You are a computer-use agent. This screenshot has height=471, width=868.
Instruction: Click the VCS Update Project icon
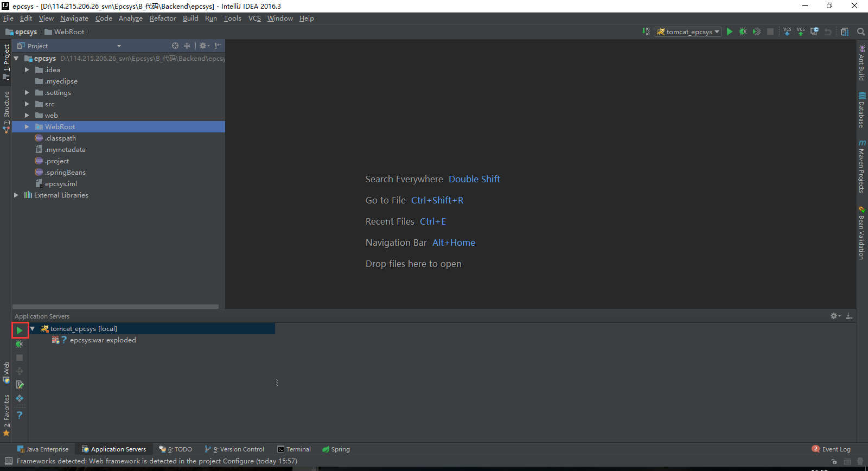(x=787, y=32)
